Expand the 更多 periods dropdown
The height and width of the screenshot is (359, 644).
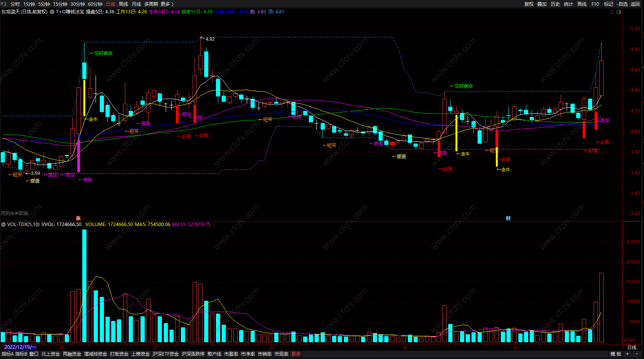(167, 4)
